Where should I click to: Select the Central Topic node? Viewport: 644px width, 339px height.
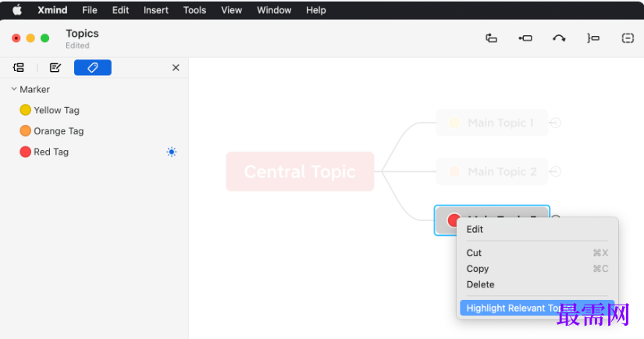click(x=300, y=172)
